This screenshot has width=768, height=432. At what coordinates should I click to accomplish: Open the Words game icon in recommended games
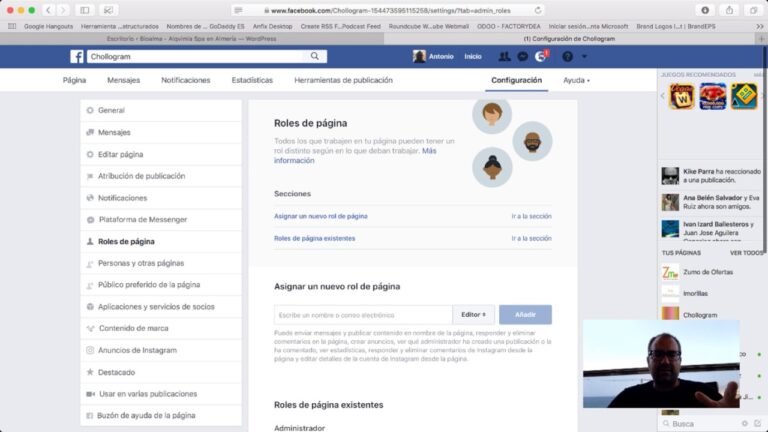pyautogui.click(x=682, y=96)
